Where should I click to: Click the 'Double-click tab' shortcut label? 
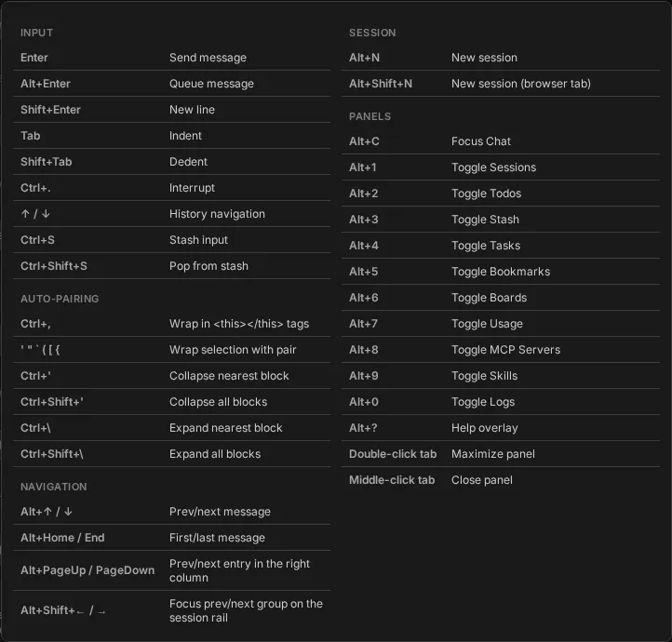[x=393, y=454]
